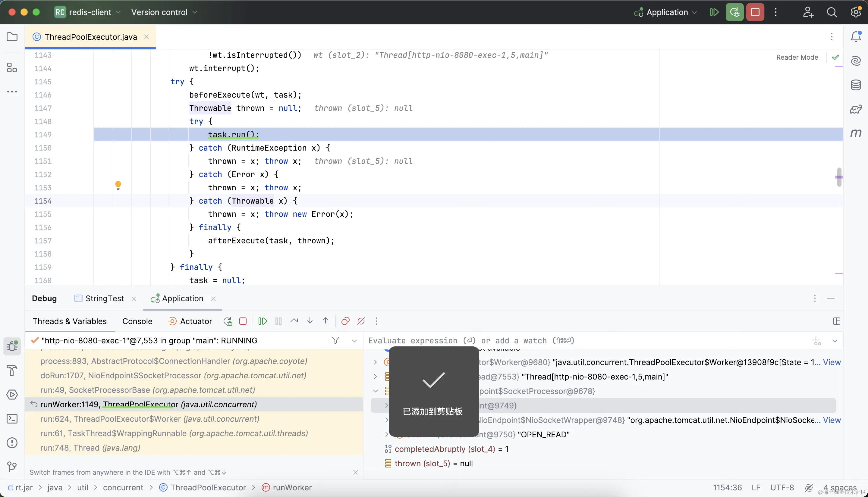Click View link for the Worker variable
Screen dimensions: 868x497
pos(832,362)
